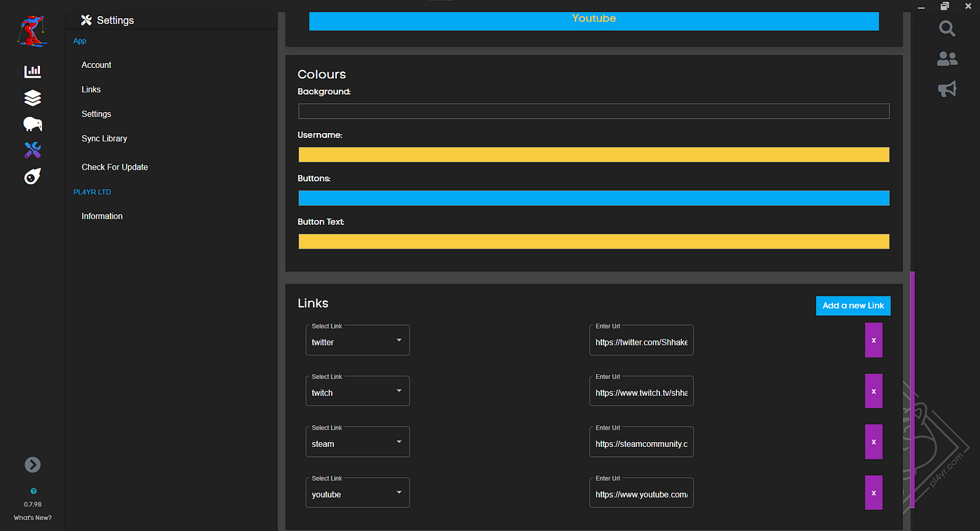Open the youtube Select Link dropdown

click(x=358, y=492)
